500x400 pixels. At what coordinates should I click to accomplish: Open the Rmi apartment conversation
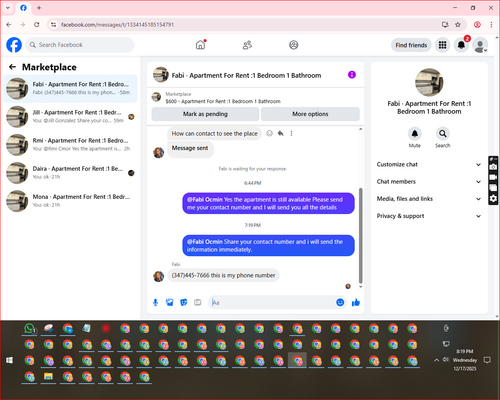coord(70,144)
